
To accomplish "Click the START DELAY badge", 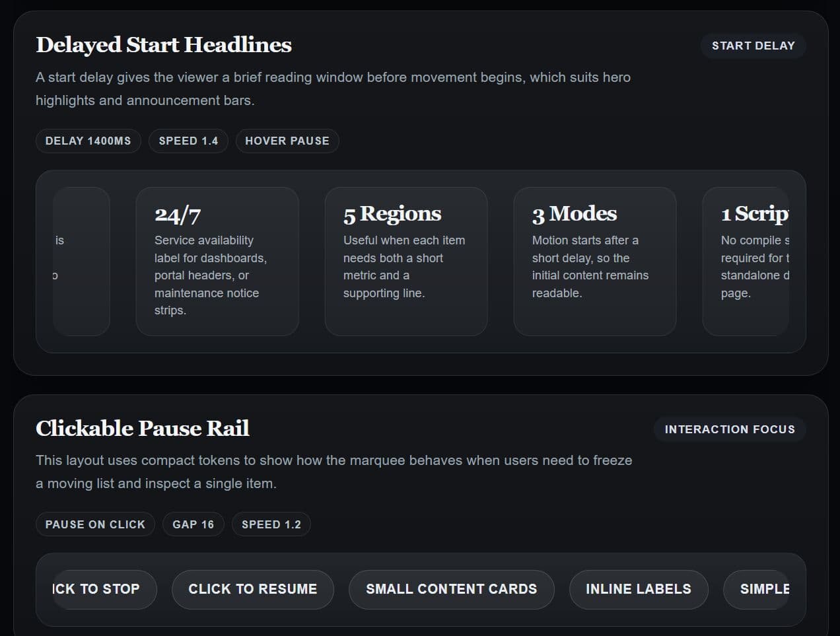I will (x=753, y=46).
